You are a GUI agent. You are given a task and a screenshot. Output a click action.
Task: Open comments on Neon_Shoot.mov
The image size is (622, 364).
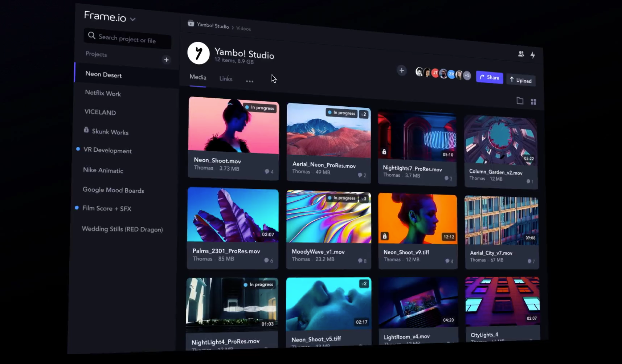point(269,172)
